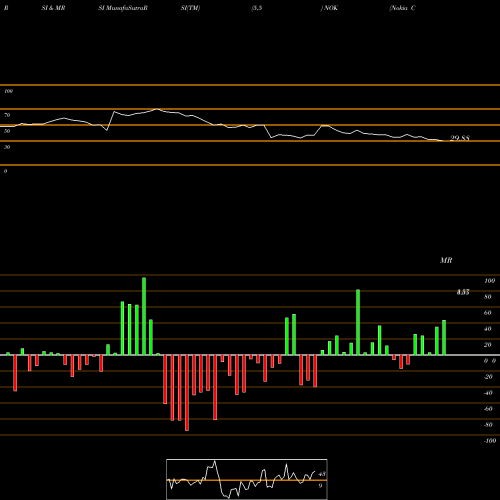The image size is (500, 500).
Task: Click the 29.88 RSI value label
Action: click(460, 138)
